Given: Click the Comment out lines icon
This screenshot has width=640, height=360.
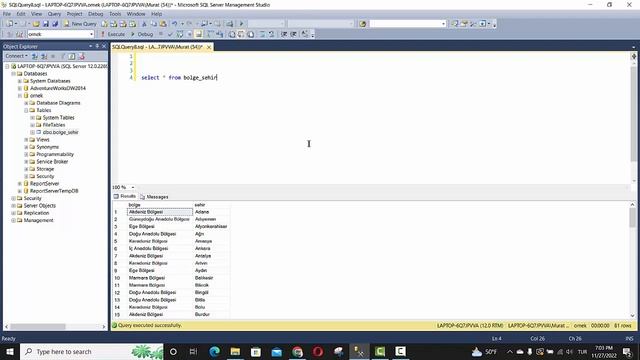Looking at the screenshot, I should click(x=262, y=34).
